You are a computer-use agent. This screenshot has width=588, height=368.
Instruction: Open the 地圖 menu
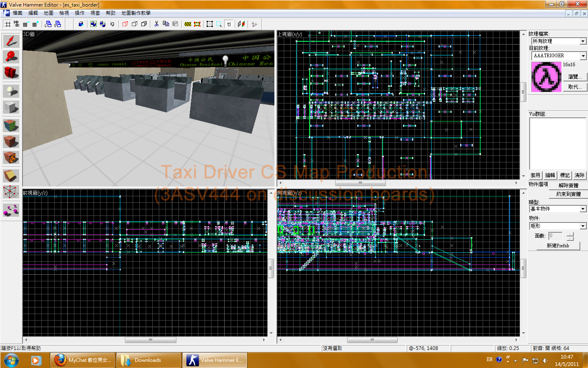[49, 13]
